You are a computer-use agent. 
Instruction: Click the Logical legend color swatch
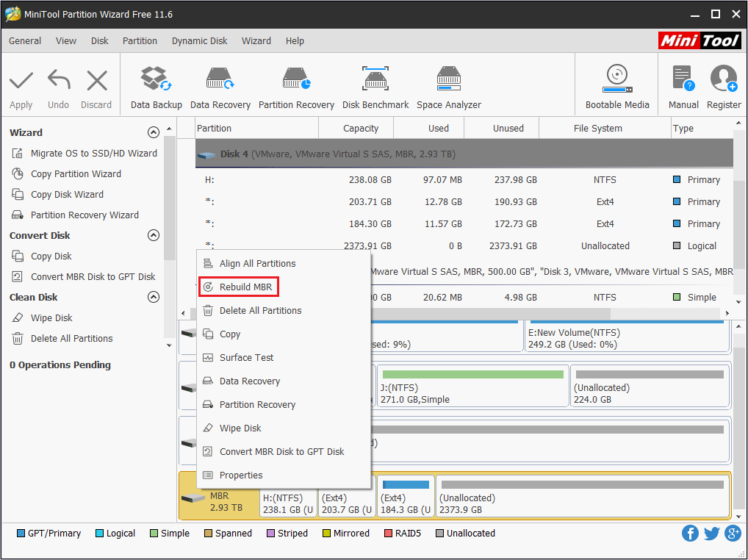click(99, 534)
